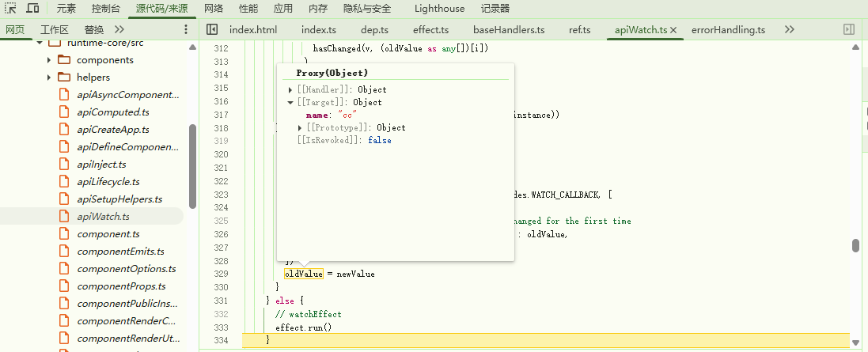This screenshot has width=868, height=352.
Task: Set breakpoint on line number 333
Action: point(221,327)
